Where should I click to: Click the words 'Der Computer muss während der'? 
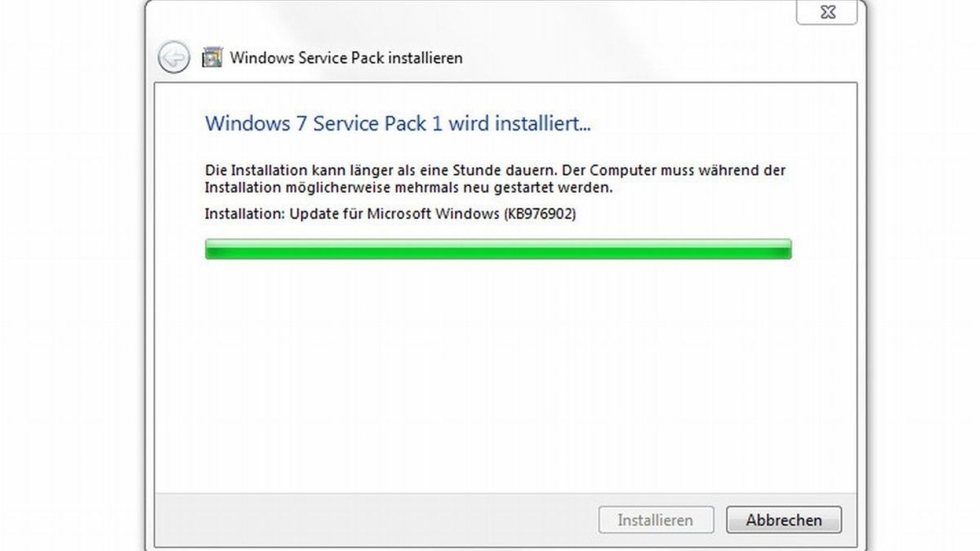(693, 171)
